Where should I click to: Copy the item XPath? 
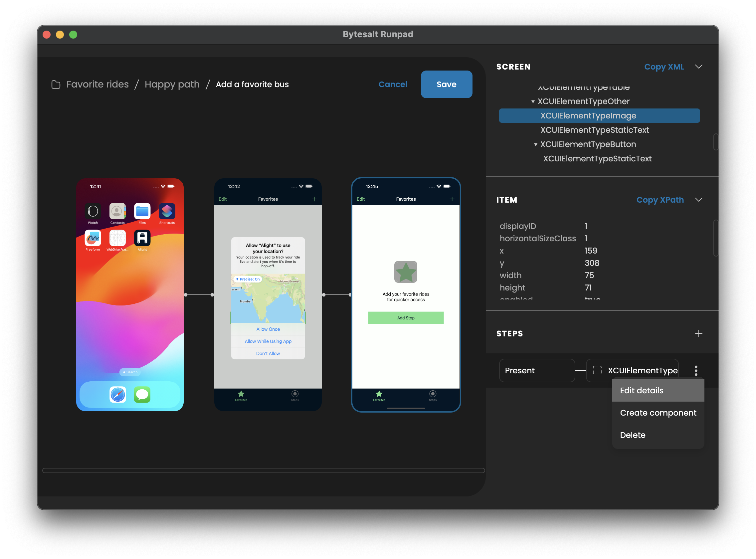coord(660,200)
